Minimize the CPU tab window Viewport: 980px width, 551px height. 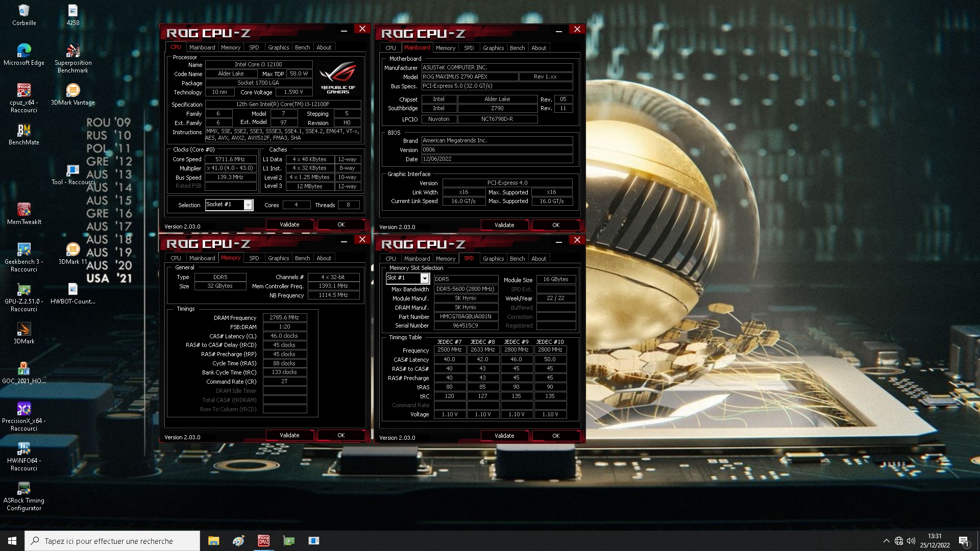pyautogui.click(x=344, y=31)
